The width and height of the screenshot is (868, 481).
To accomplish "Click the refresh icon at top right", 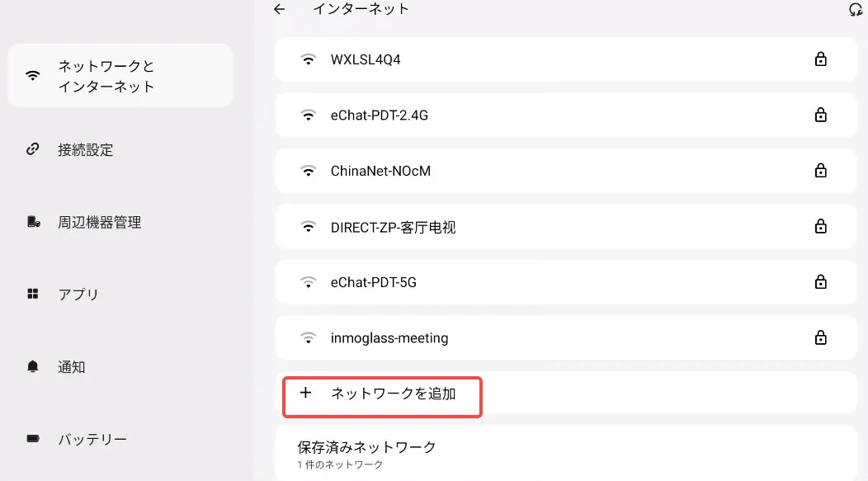I will (x=855, y=10).
